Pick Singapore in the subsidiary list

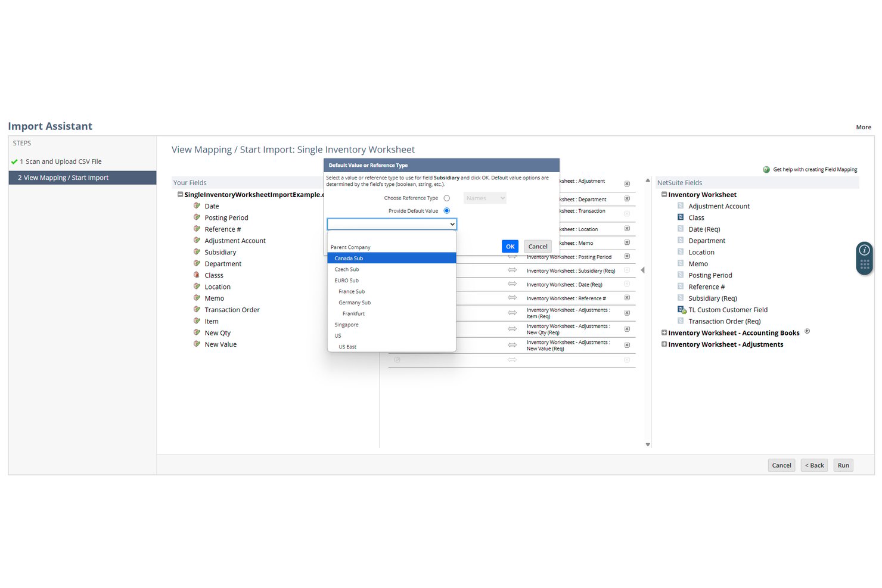click(392, 325)
